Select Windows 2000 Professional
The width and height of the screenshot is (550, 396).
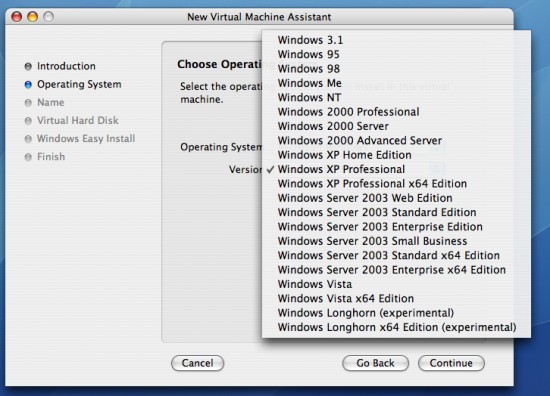tap(396, 112)
